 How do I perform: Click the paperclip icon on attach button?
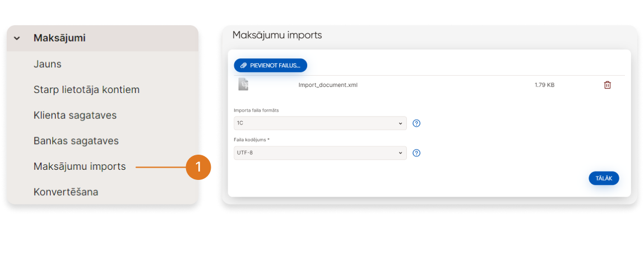243,66
